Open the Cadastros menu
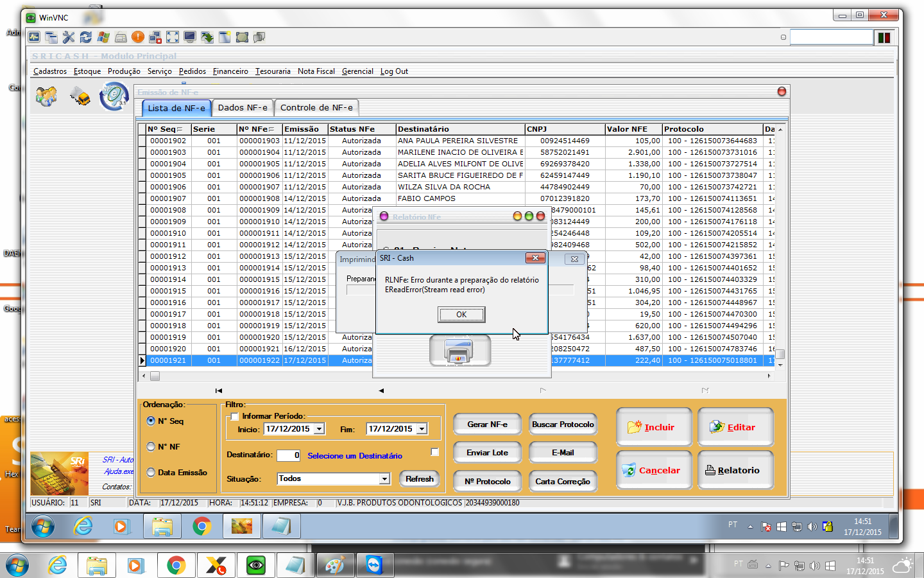The width and height of the screenshot is (924, 578). pyautogui.click(x=50, y=71)
